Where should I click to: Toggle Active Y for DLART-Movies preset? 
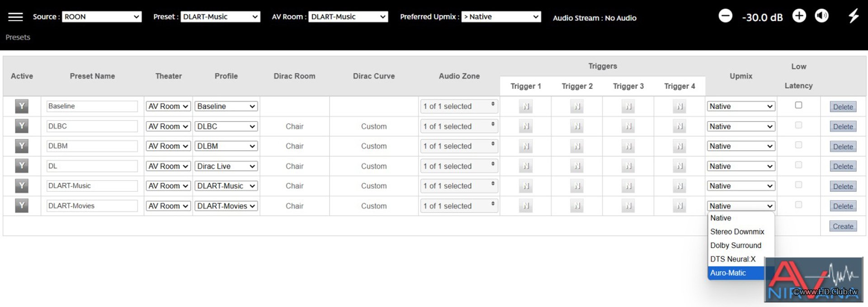22,205
